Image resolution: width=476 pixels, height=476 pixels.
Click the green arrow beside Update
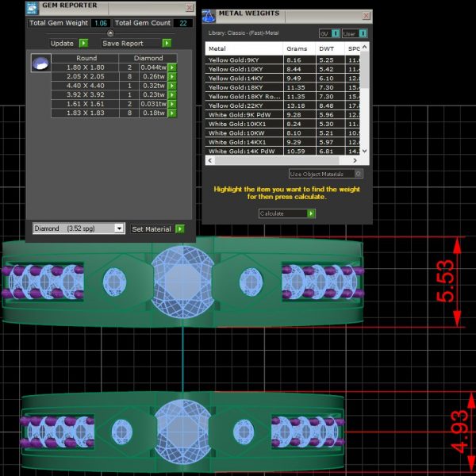(x=83, y=43)
